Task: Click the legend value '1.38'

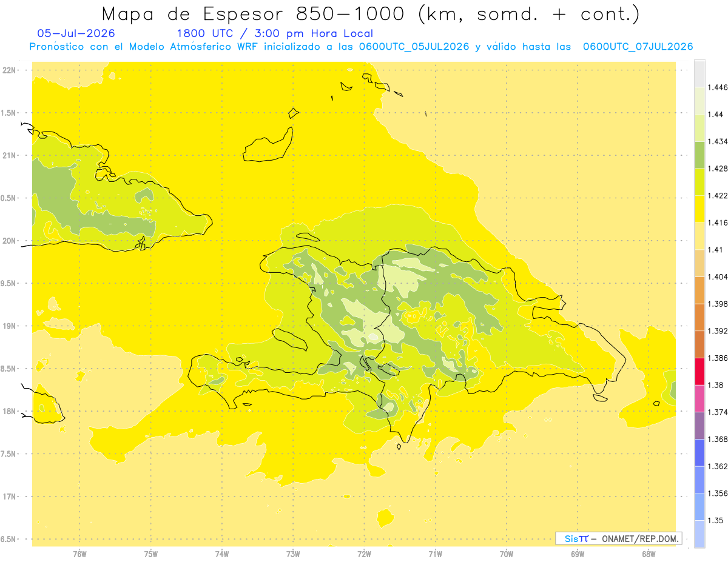Action: pyautogui.click(x=716, y=385)
